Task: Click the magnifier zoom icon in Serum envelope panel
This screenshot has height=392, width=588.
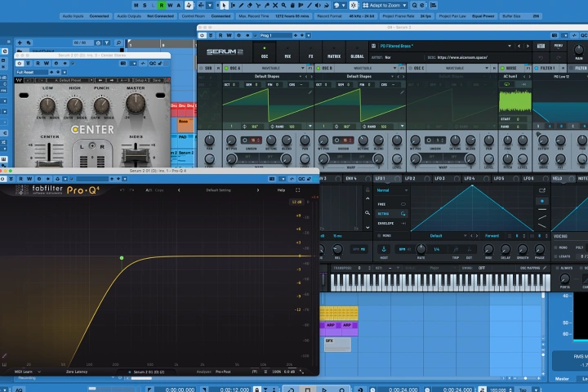Action: (x=367, y=213)
